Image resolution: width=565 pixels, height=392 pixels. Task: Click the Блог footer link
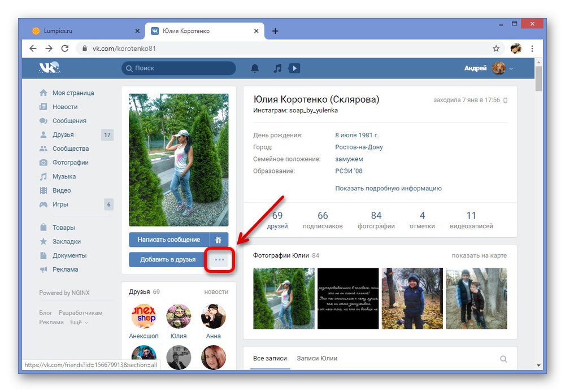[x=46, y=313]
